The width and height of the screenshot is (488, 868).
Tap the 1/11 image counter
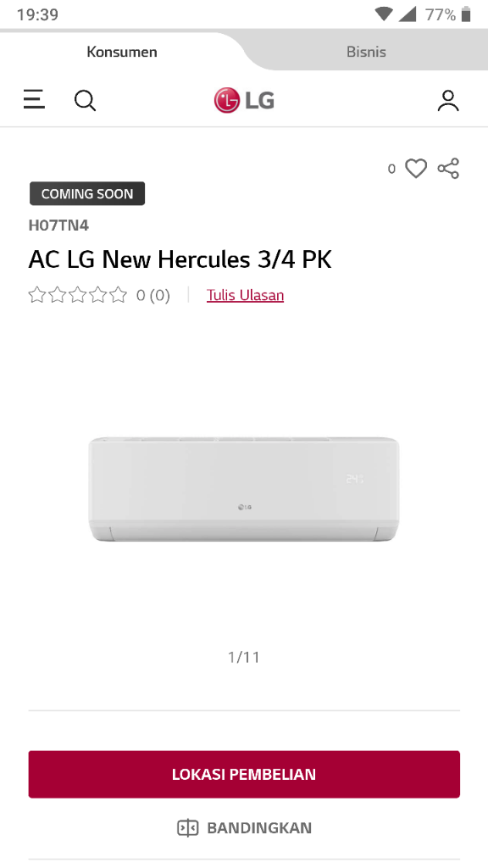pyautogui.click(x=244, y=657)
